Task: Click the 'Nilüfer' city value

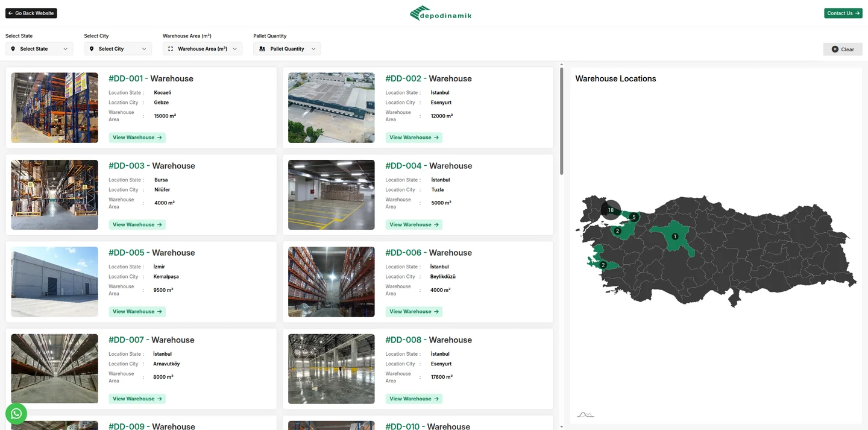Action: point(163,189)
